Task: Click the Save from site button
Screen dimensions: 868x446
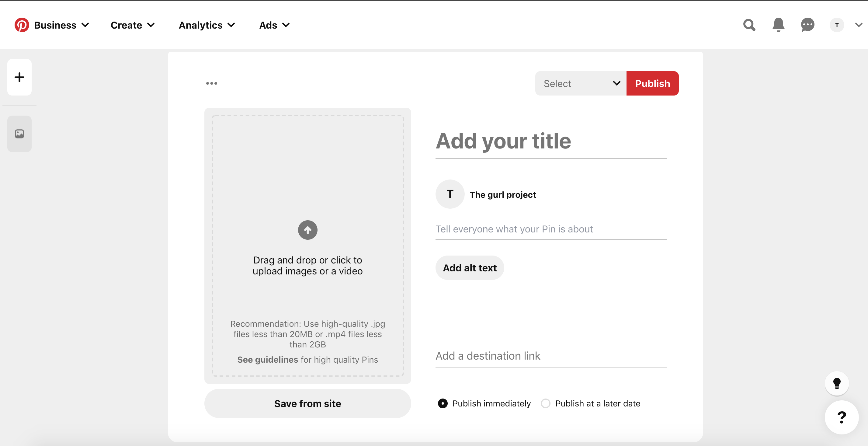Action: pos(308,403)
